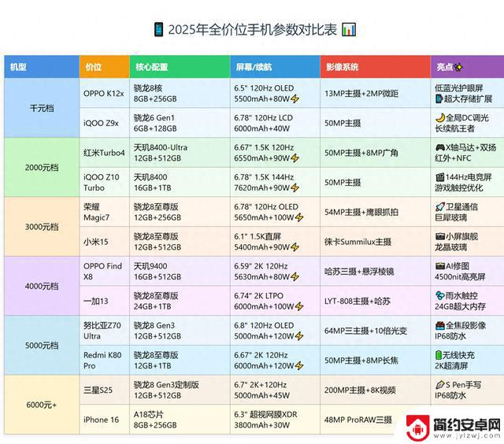
Task: Click the 哈苏三摄+悬浮棱镜 camera cell
Action: point(376,271)
